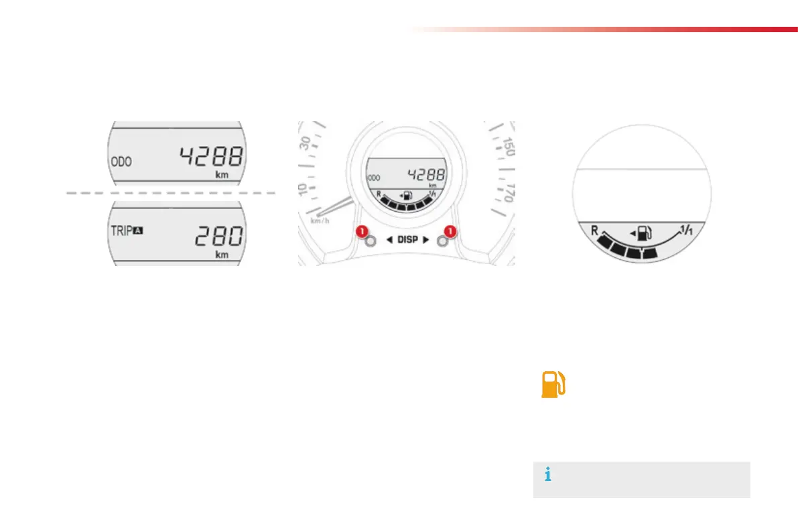Click the 1/1 full mark on gauge

click(687, 230)
